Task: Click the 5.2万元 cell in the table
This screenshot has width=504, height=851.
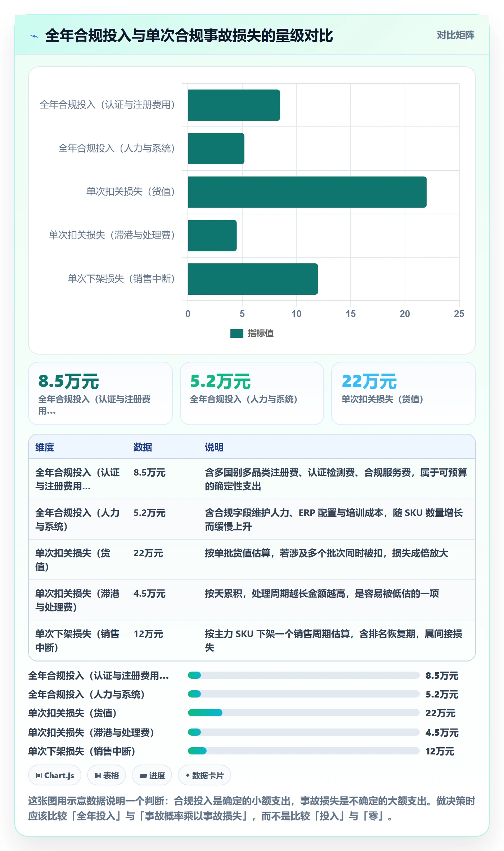Action: coord(149,513)
